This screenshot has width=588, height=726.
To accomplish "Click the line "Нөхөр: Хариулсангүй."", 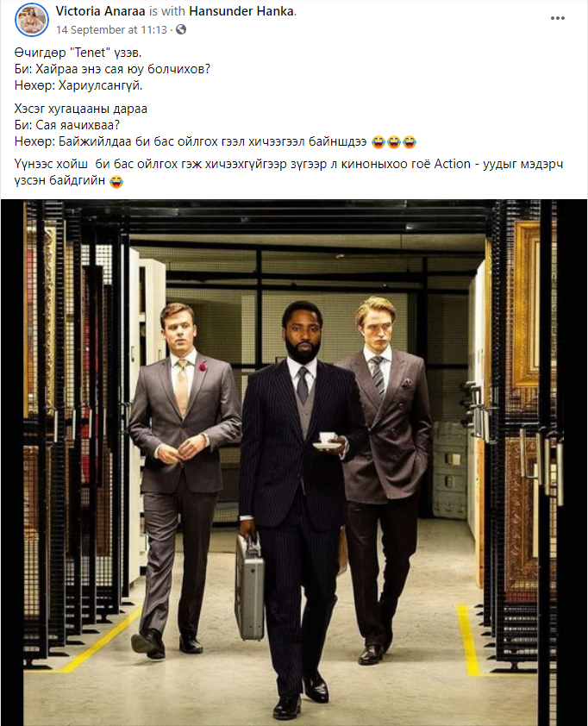I will (78, 85).
